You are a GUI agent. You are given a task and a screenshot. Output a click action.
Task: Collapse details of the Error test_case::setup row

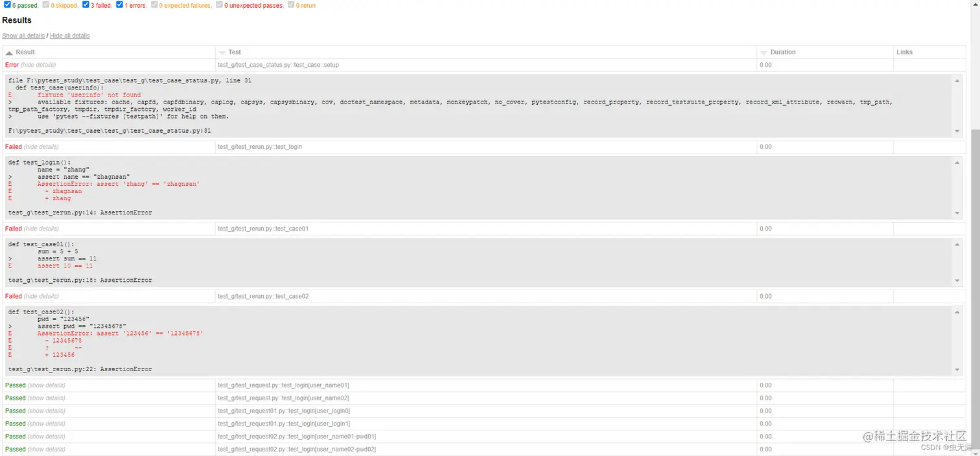[x=38, y=65]
